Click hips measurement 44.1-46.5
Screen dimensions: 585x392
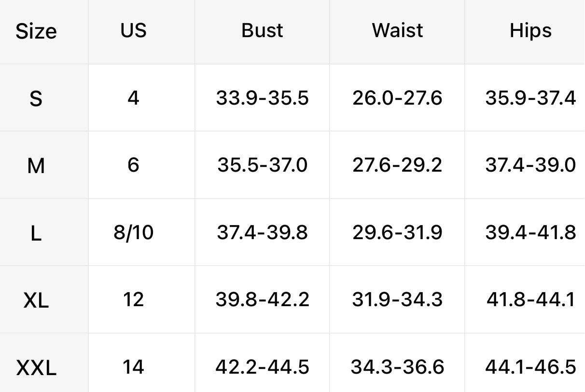pyautogui.click(x=530, y=367)
